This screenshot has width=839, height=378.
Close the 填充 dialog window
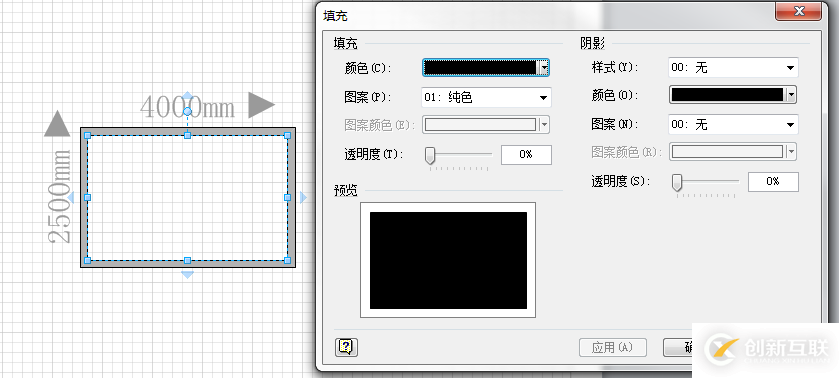click(x=799, y=11)
